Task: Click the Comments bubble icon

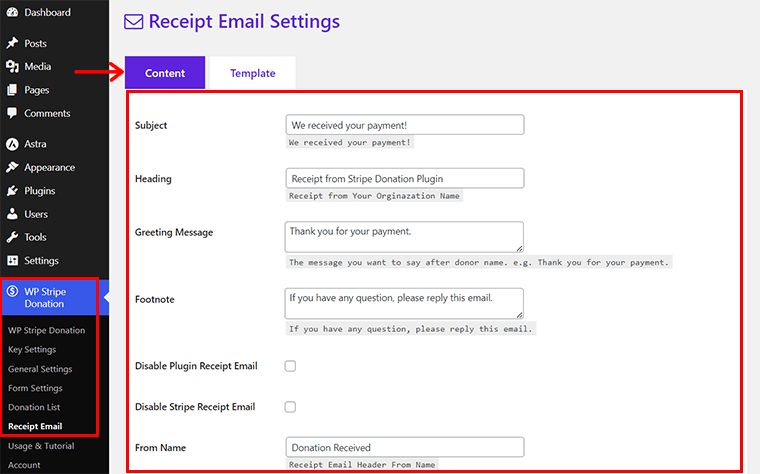Action: [12, 113]
